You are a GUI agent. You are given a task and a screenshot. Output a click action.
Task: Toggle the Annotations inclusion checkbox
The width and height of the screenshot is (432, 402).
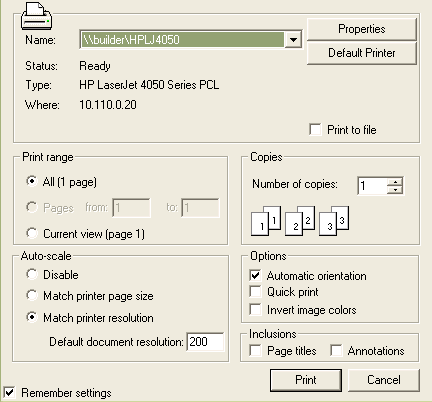click(336, 351)
